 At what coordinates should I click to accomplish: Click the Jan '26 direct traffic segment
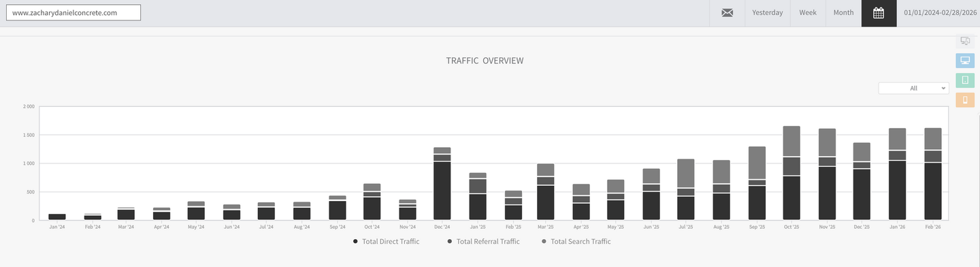tap(898, 191)
